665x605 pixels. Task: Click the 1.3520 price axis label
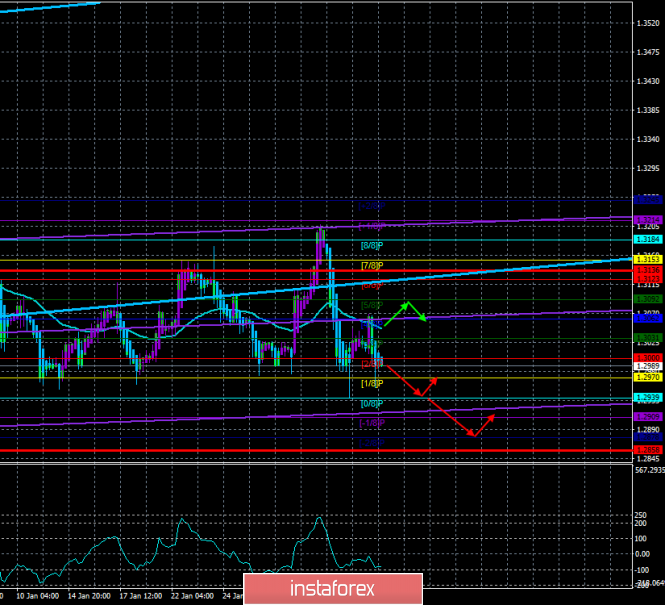[x=648, y=23]
